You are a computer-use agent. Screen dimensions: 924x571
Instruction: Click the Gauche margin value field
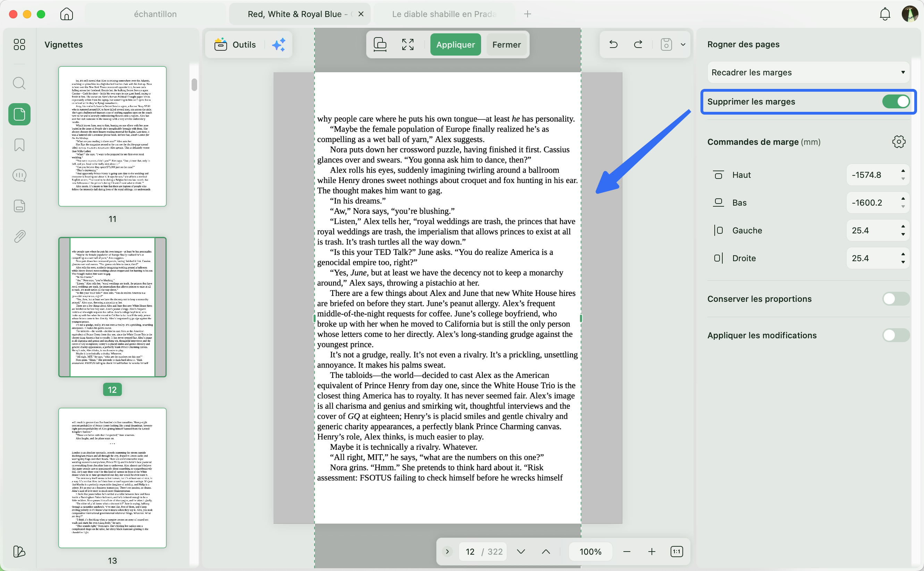pyautogui.click(x=877, y=230)
